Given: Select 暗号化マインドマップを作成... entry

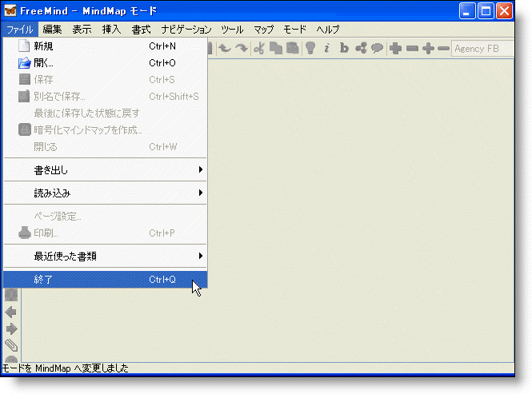Looking at the screenshot, I should (105, 129).
